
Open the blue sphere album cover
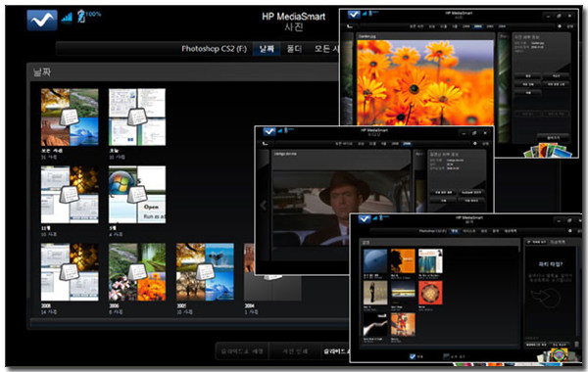pos(375,261)
